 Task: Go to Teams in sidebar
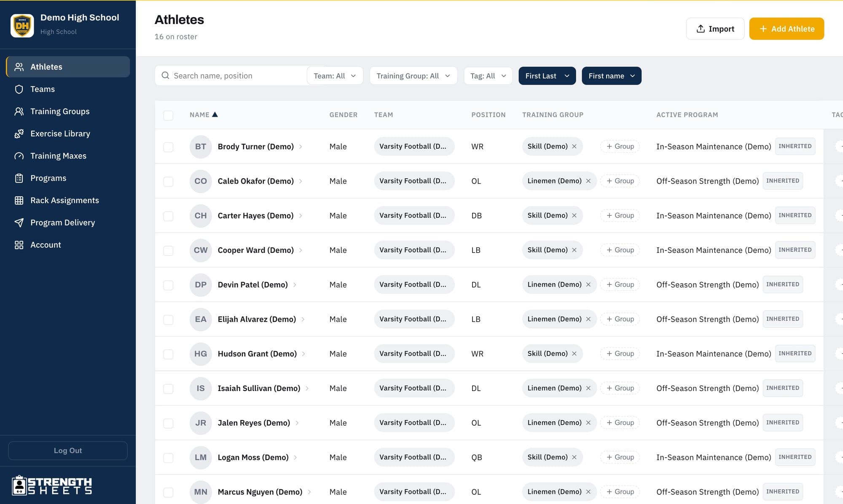(68, 89)
